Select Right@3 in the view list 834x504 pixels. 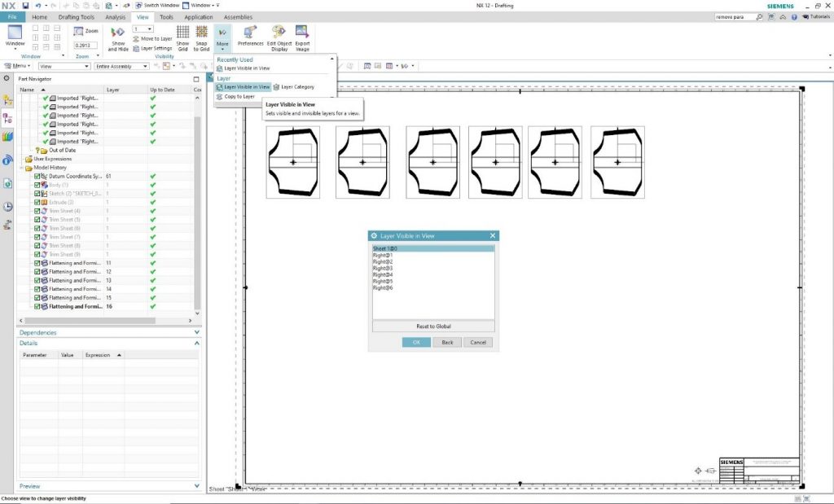(383, 268)
